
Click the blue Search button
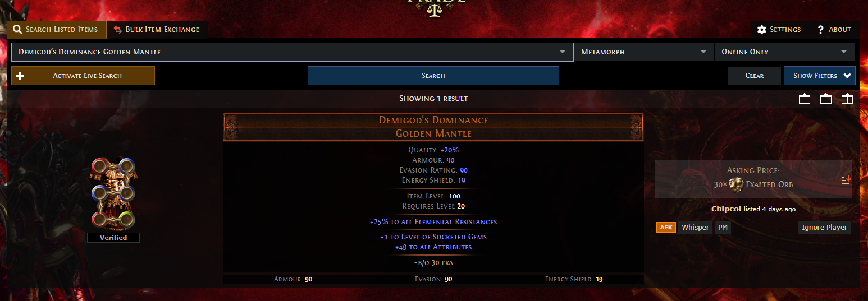pyautogui.click(x=433, y=76)
